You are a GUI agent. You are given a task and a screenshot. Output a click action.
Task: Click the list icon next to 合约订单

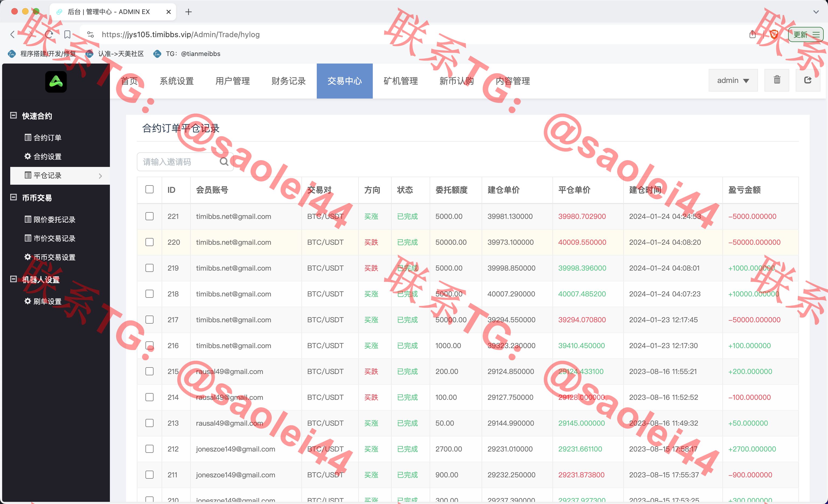point(28,137)
